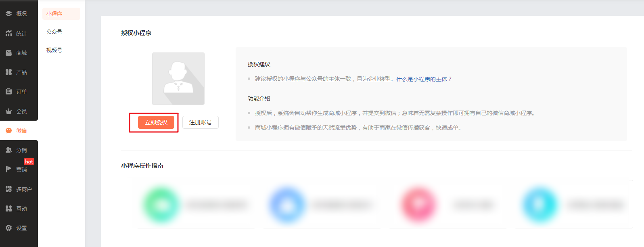Switch to the 小程序 submenu tab
This screenshot has height=247, width=644.
point(54,14)
